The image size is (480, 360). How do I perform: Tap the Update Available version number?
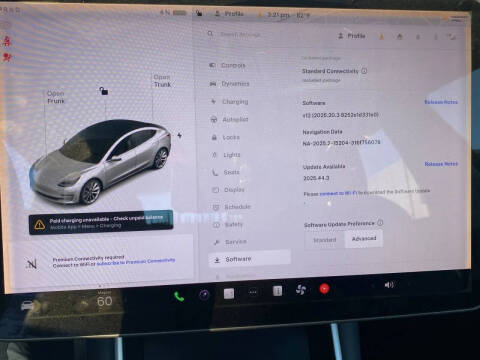(x=316, y=178)
